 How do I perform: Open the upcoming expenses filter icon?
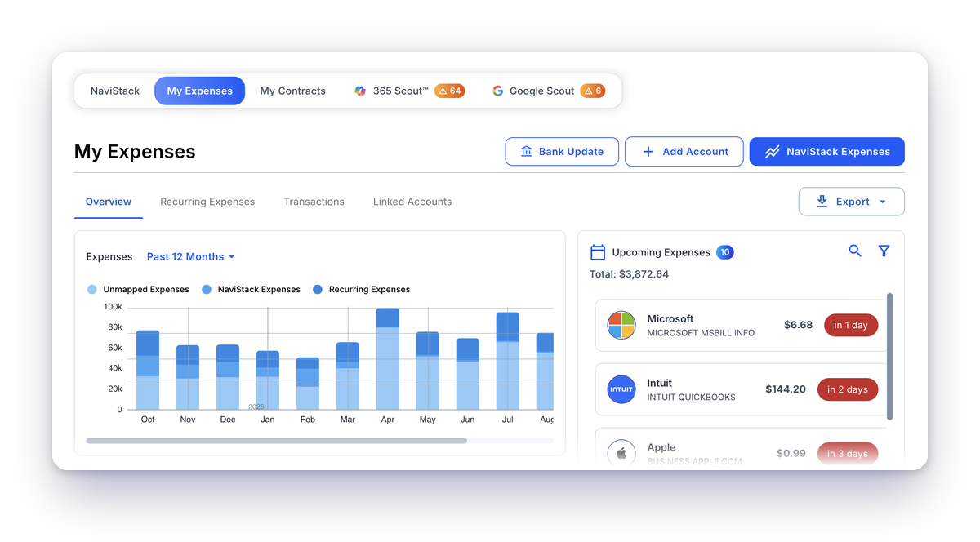[884, 251]
